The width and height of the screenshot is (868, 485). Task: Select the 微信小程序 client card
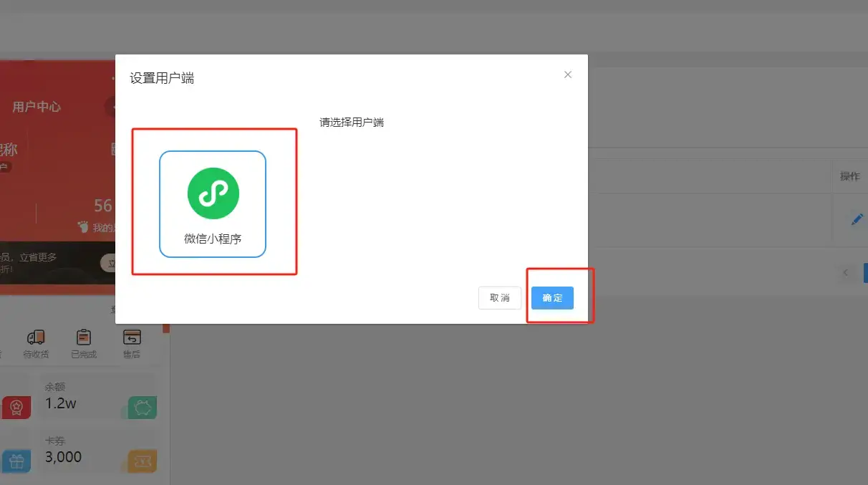213,203
